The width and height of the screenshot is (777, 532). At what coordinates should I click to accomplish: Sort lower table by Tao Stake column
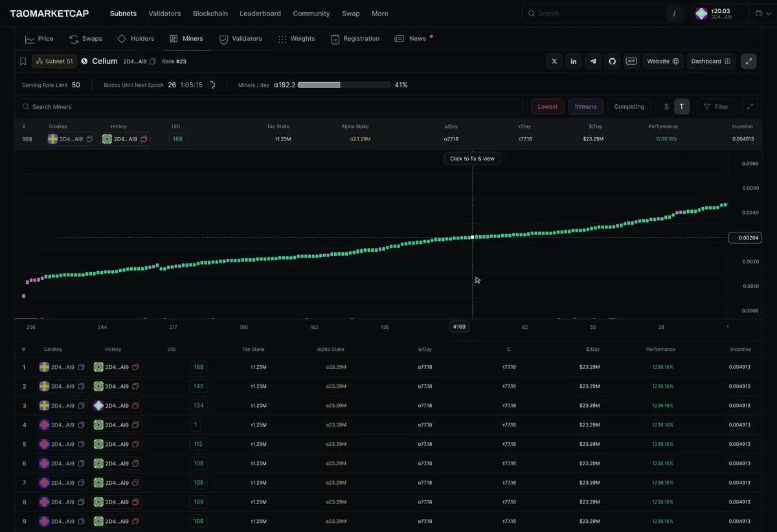(x=253, y=349)
